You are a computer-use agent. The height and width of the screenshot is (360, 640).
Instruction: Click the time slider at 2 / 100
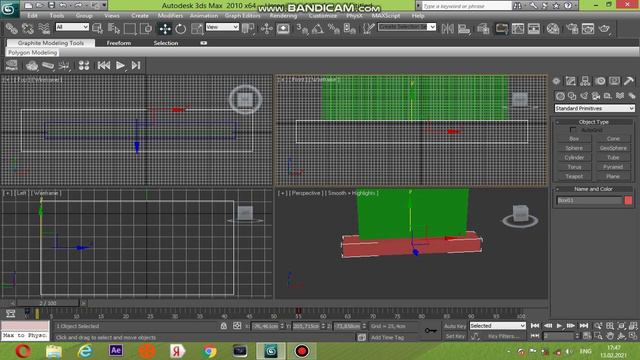[48, 303]
